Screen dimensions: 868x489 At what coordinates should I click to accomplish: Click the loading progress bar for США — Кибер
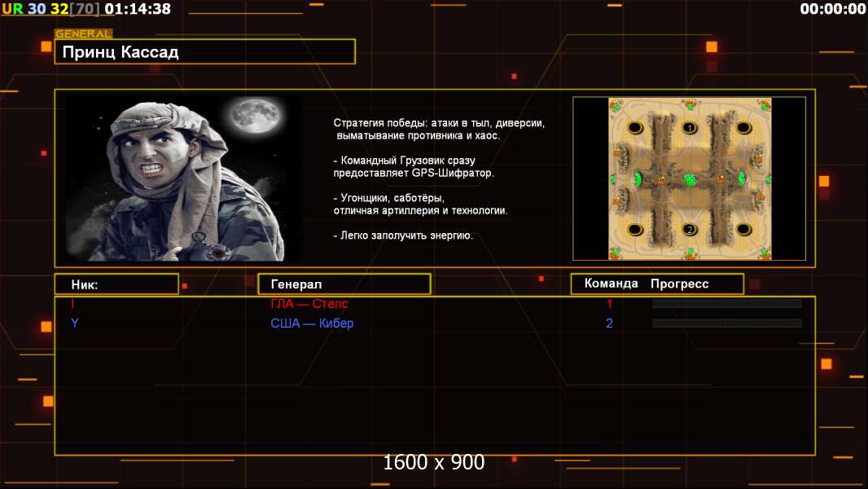click(727, 323)
